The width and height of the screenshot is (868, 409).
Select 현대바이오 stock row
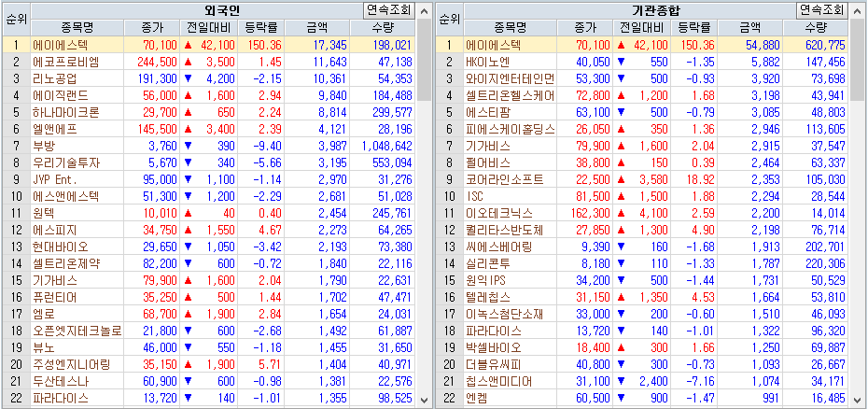[209, 247]
